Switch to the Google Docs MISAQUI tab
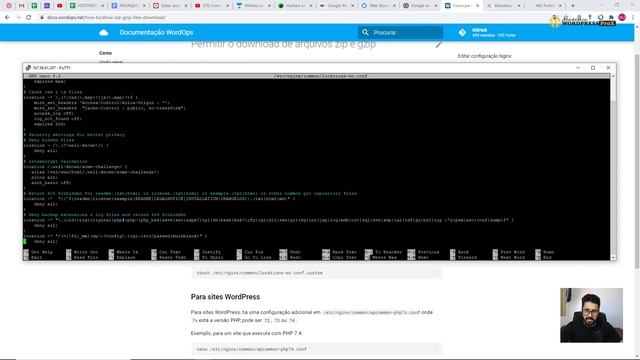 [129, 6]
